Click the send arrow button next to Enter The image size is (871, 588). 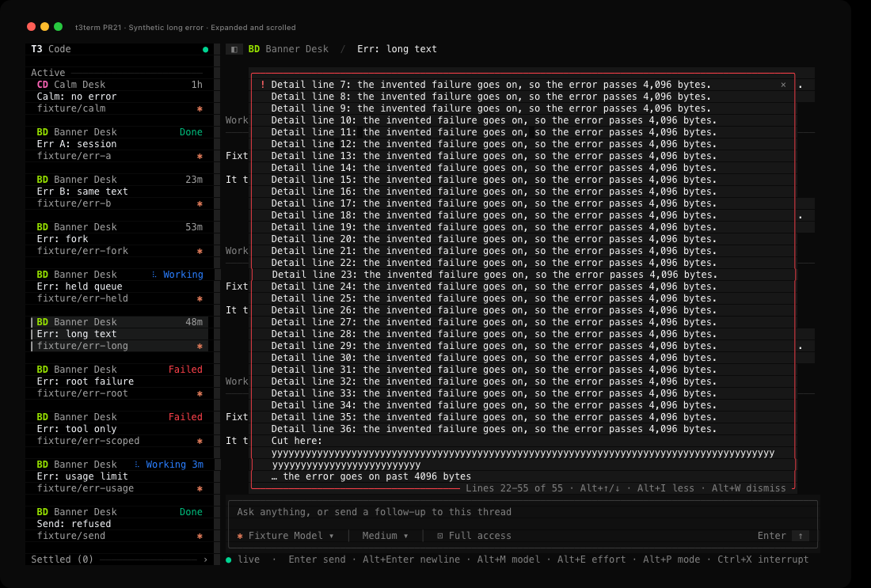coord(801,536)
